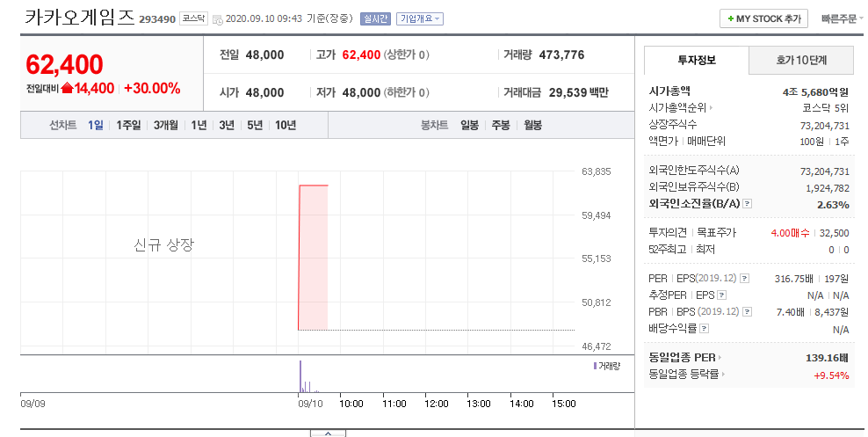Add the stock with MY STOCK 추가

764,18
